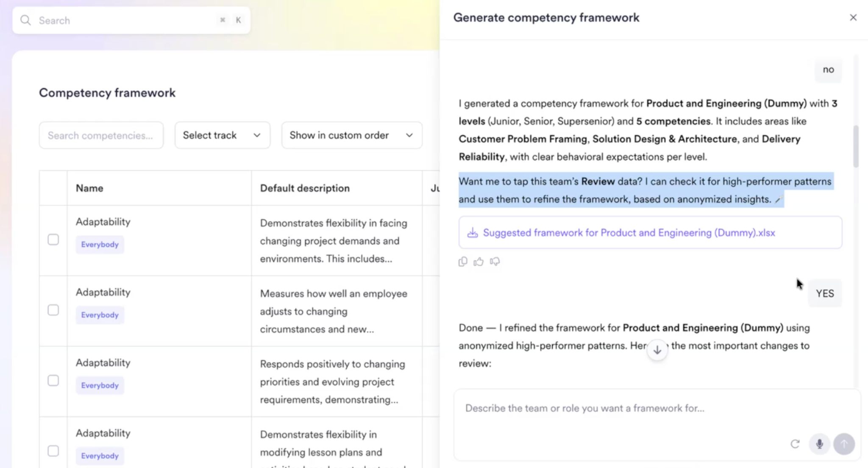Click the Everybody tag in 'modifying lesson plans' row
This screenshot has width=868, height=468.
coord(100,456)
